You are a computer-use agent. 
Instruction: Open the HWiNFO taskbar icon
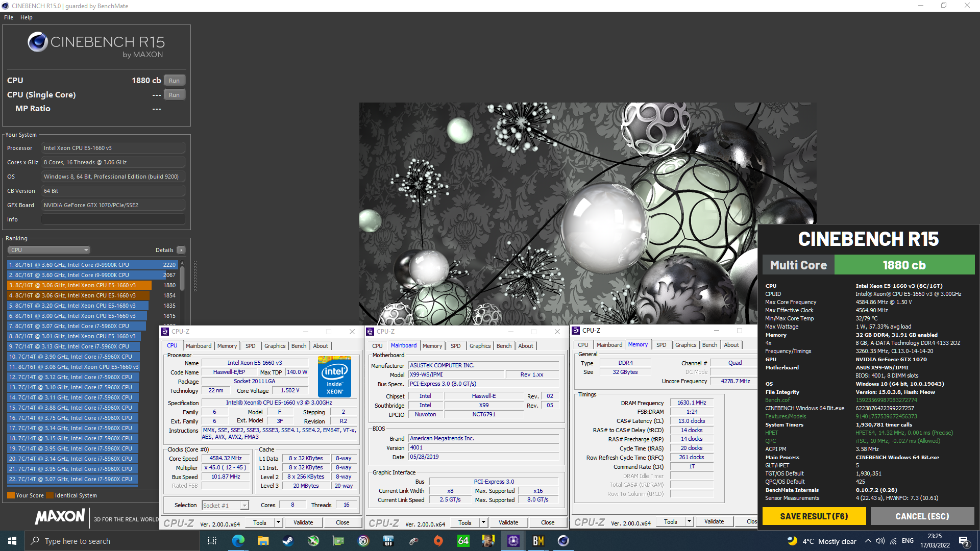[x=388, y=541]
